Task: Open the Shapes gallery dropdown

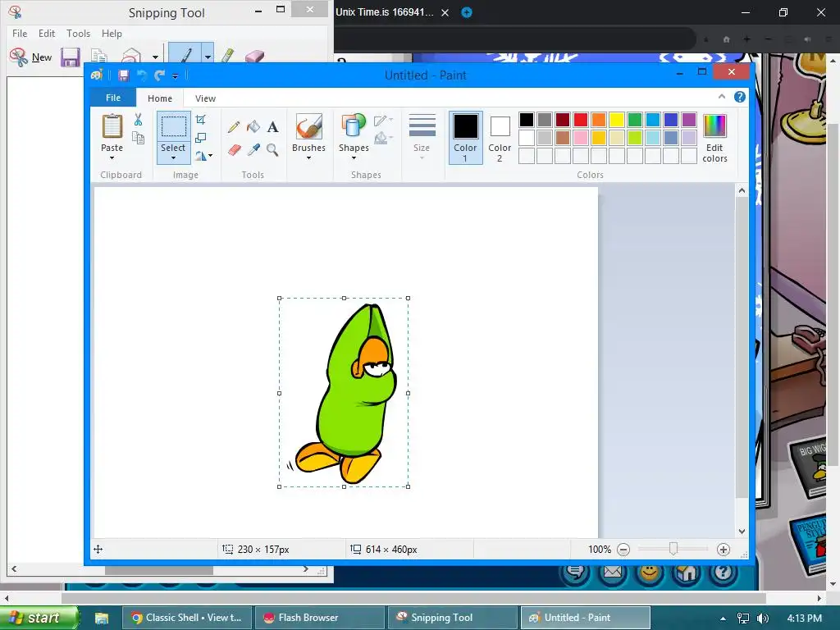Action: [354, 158]
